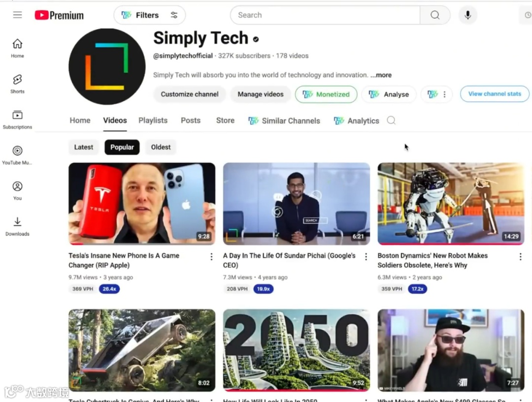Open YouTube Music sidebar item
532x402 pixels.
click(17, 155)
